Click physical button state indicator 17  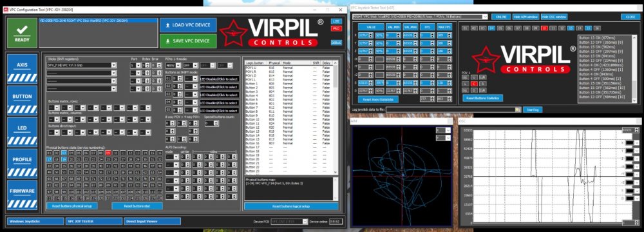(50, 159)
